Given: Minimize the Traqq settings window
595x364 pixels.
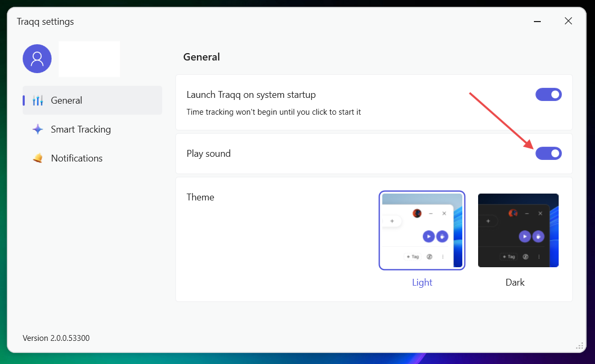Looking at the screenshot, I should tap(537, 21).
